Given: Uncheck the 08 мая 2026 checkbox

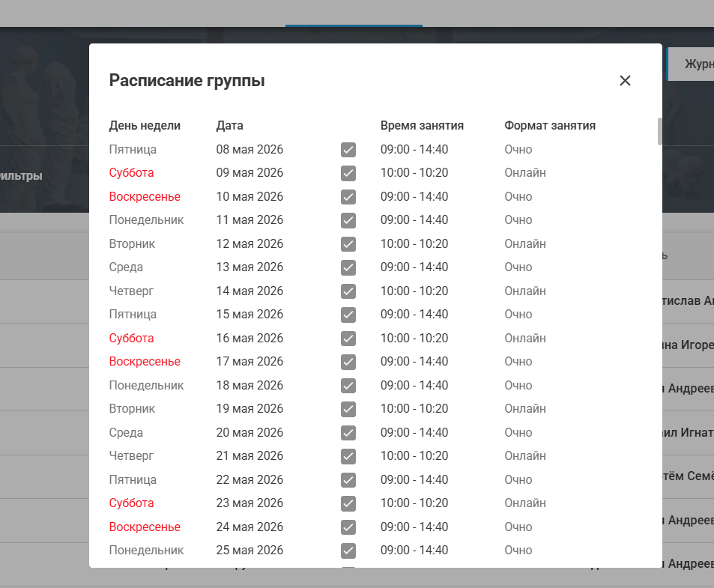Looking at the screenshot, I should [x=348, y=150].
